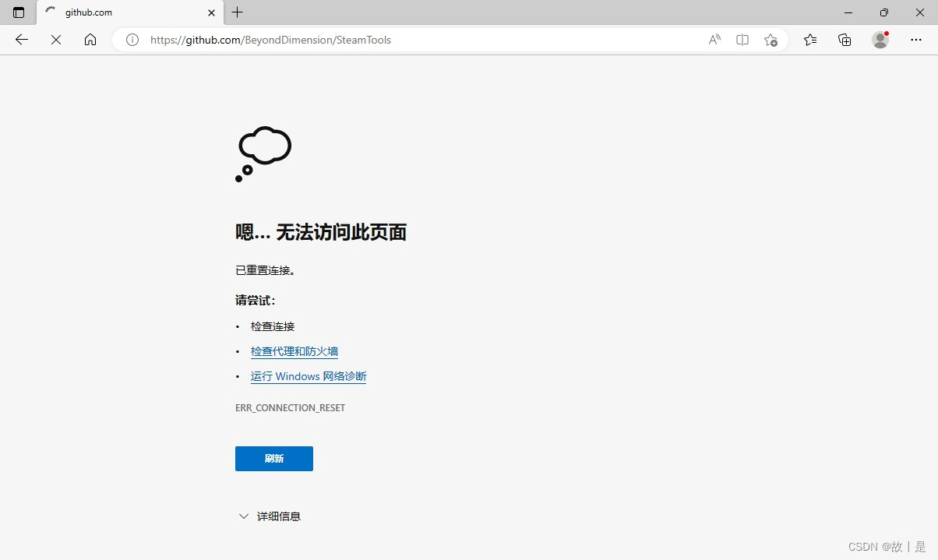The image size is (938, 560).
Task: Open the collections icon
Action: [845, 40]
